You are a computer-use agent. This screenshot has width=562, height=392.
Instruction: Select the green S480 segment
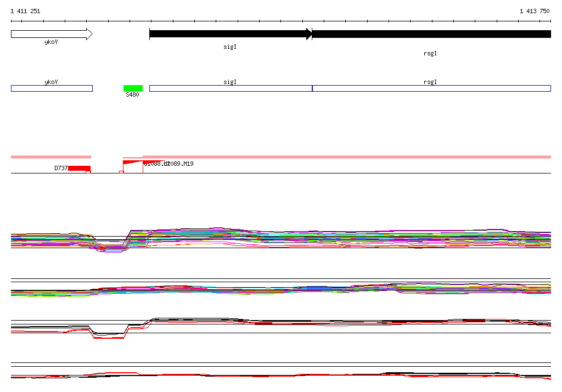(x=133, y=88)
